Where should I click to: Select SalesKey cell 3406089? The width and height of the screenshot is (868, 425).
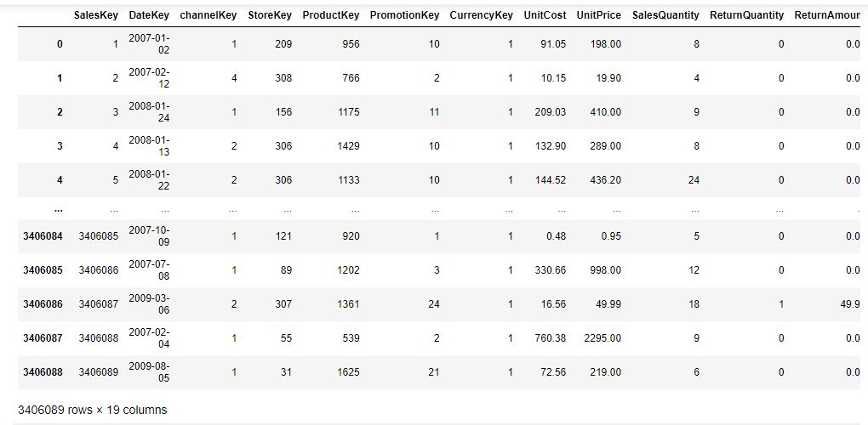click(99, 372)
